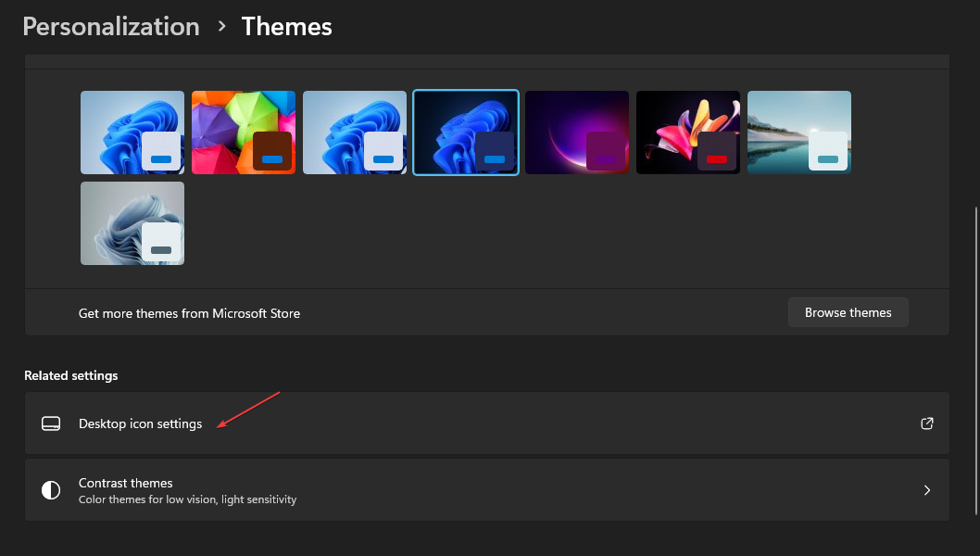Select the colorful umbrellas theme
The height and width of the screenshot is (556, 980).
pyautogui.click(x=244, y=133)
